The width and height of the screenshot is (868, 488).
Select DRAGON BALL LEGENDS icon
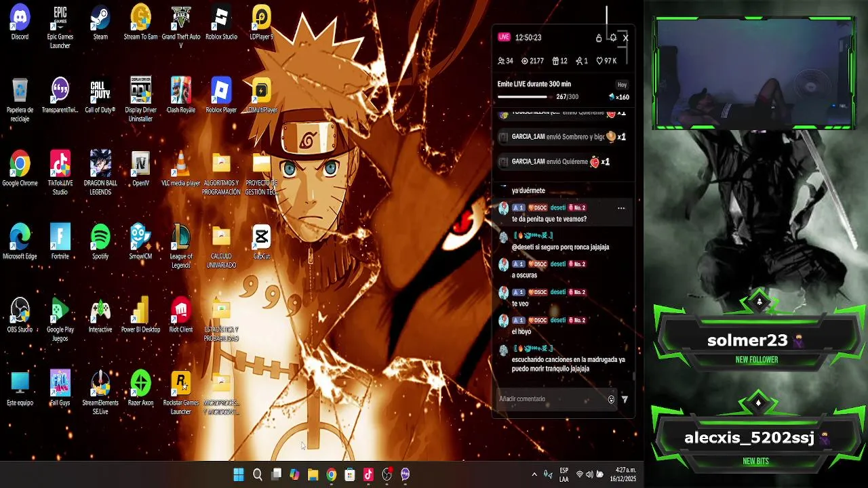click(100, 174)
